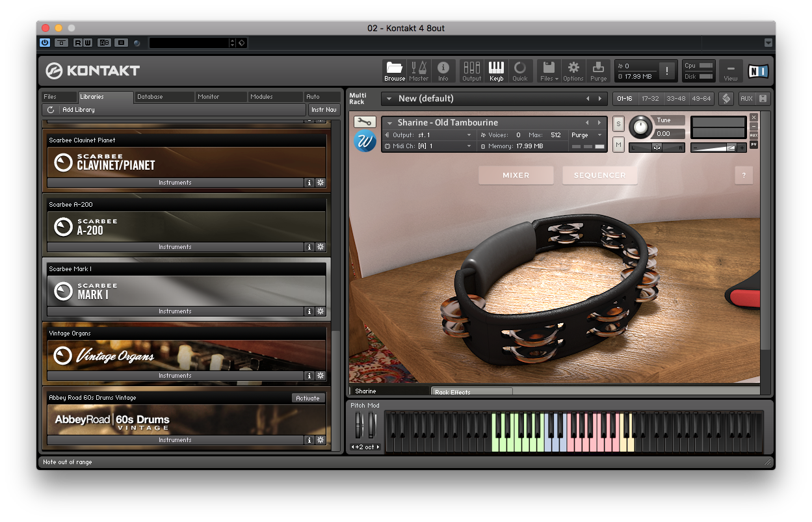Viewport: 812px width, 522px height.
Task: Open settings gear for Scarbee Mark I library
Action: point(320,311)
